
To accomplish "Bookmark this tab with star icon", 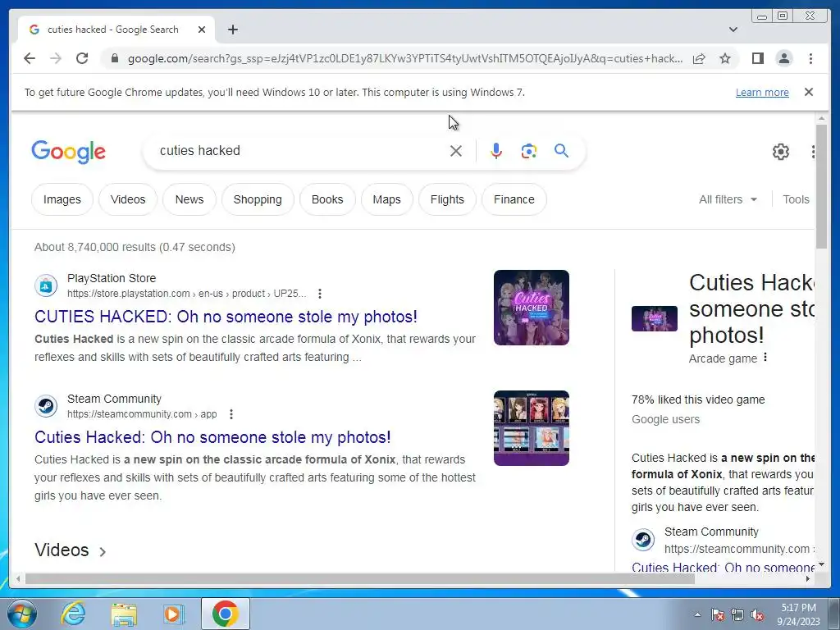I will (725, 58).
